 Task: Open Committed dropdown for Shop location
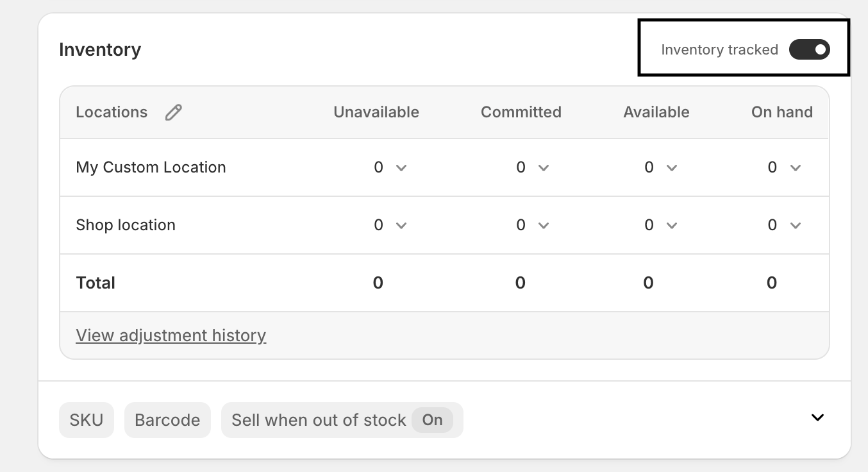(x=533, y=225)
